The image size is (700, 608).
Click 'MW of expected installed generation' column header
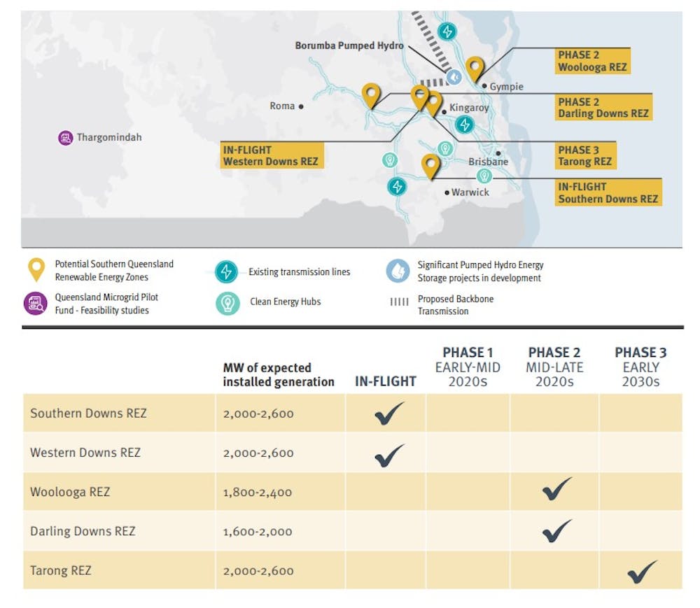click(278, 375)
